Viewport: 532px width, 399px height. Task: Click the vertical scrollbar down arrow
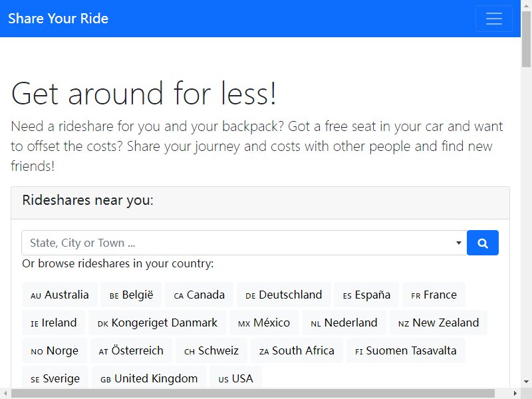tap(526, 382)
